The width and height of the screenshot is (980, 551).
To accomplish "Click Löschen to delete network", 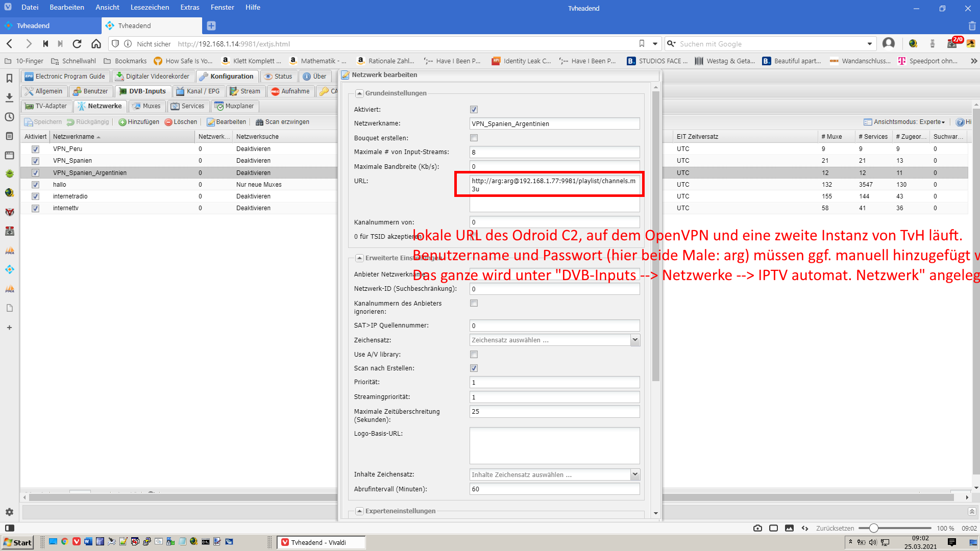I will click(x=181, y=122).
